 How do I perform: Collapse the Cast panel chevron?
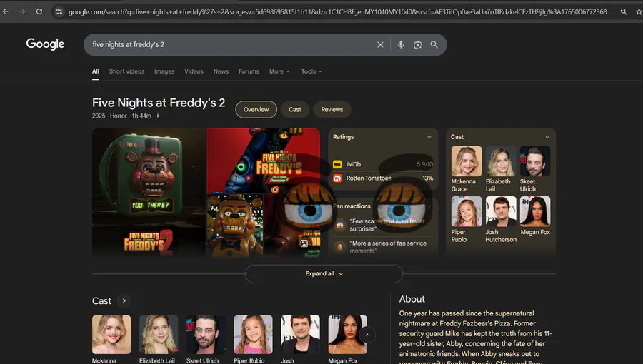[547, 137]
